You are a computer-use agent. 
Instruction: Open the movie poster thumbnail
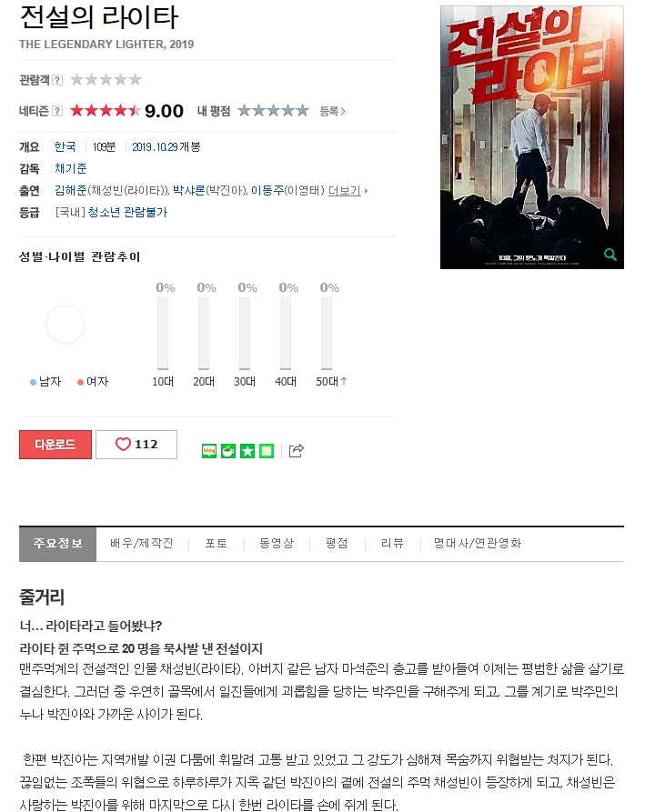(532, 137)
